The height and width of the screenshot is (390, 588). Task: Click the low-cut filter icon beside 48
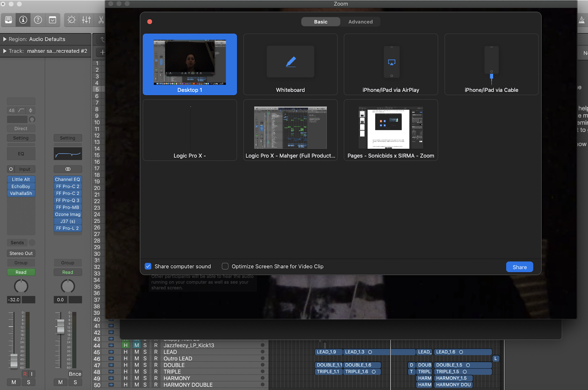(x=21, y=110)
